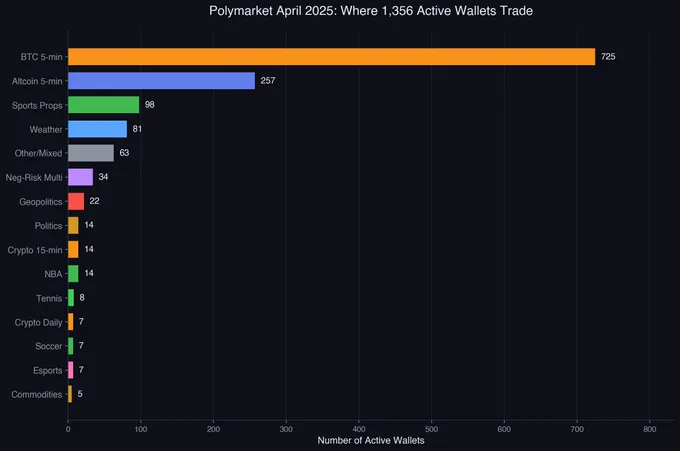Click the Other/Mixed category label

39,154
